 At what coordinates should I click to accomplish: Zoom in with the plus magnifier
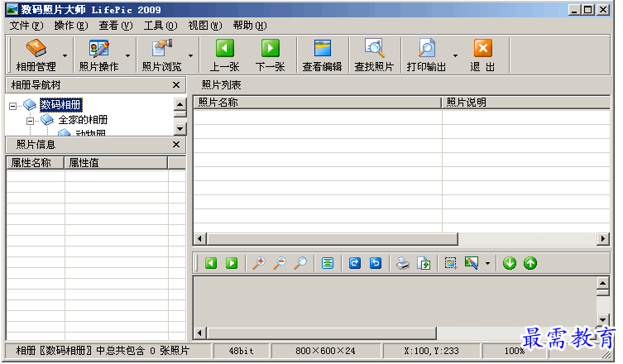pos(259,263)
